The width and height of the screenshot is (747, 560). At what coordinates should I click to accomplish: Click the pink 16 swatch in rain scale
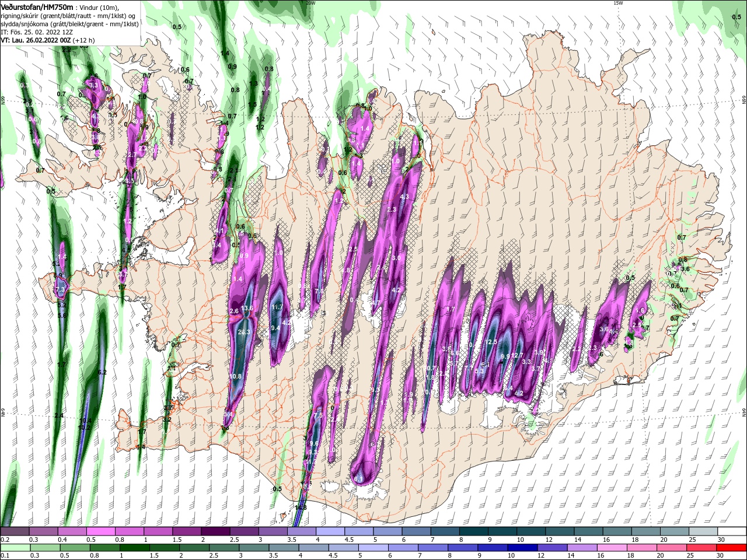coord(611,547)
